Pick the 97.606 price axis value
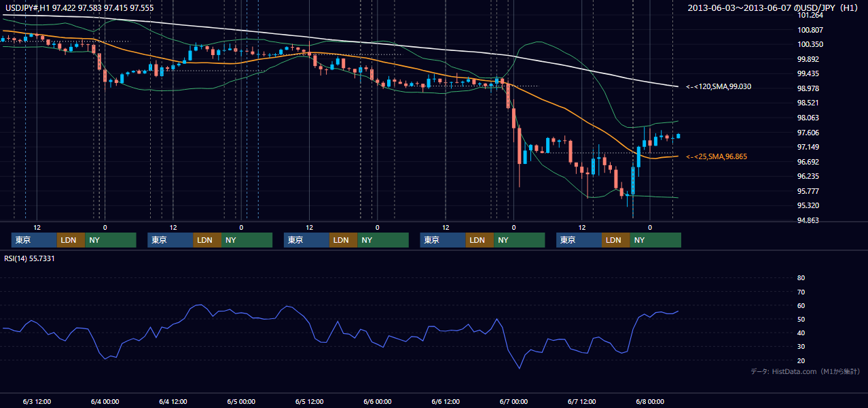This screenshot has width=868, height=408. [x=808, y=133]
